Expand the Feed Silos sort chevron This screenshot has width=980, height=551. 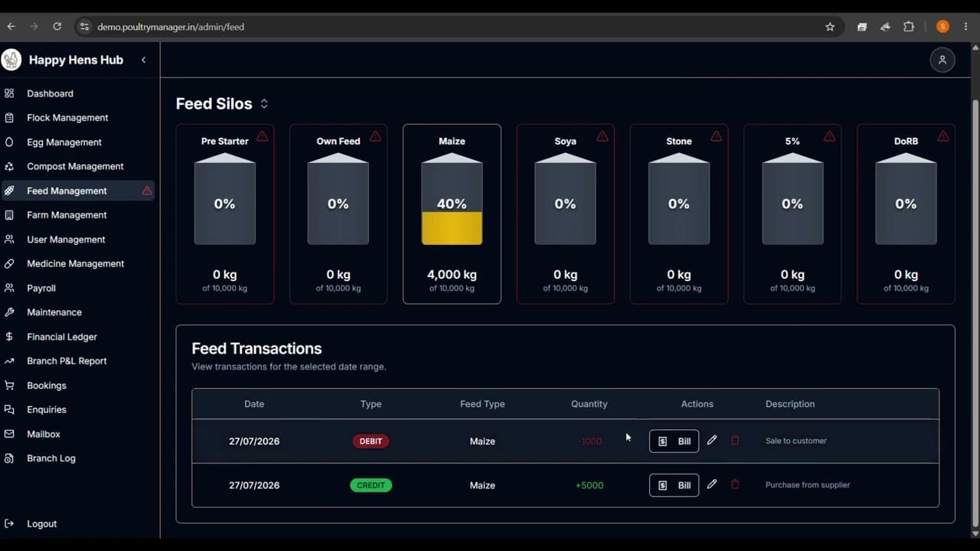pos(264,103)
